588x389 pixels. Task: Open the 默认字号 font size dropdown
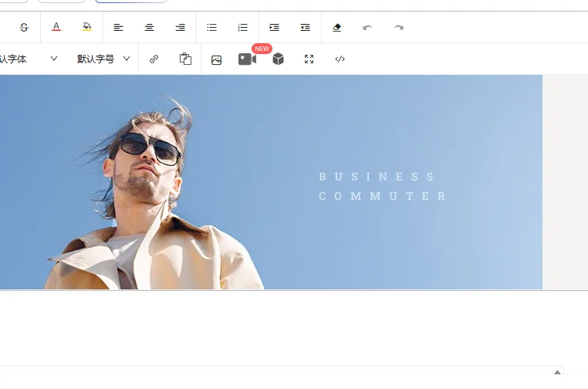(103, 59)
